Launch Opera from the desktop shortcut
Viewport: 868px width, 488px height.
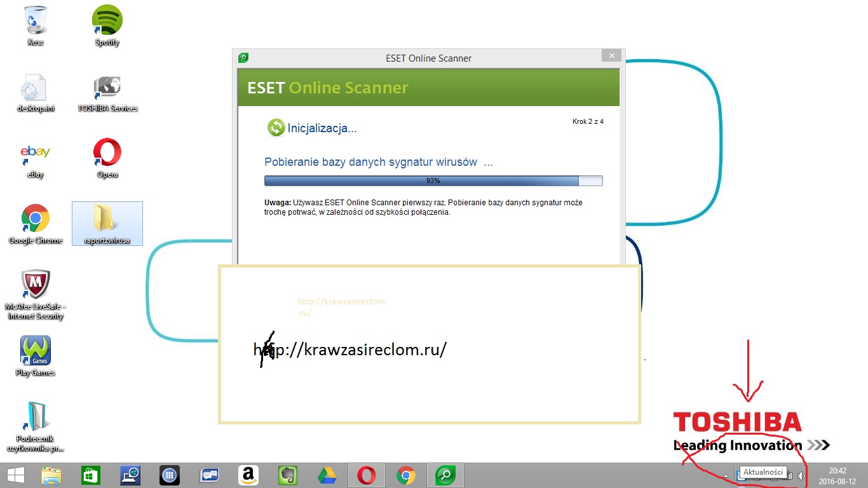107,159
